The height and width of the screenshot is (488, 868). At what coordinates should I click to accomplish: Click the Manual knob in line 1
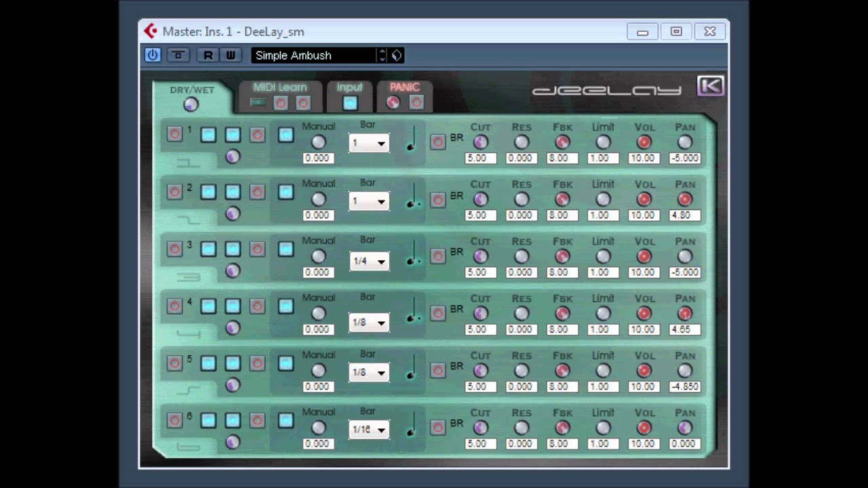tap(318, 142)
